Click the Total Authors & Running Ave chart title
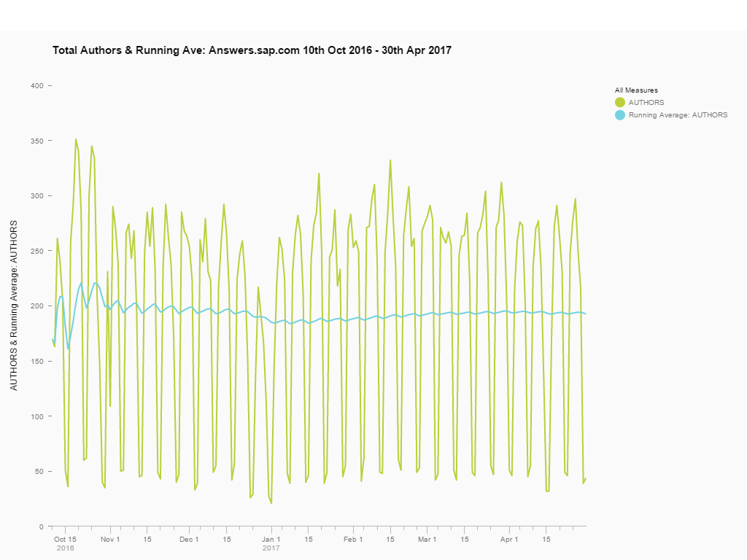The image size is (747, 560). (x=252, y=50)
